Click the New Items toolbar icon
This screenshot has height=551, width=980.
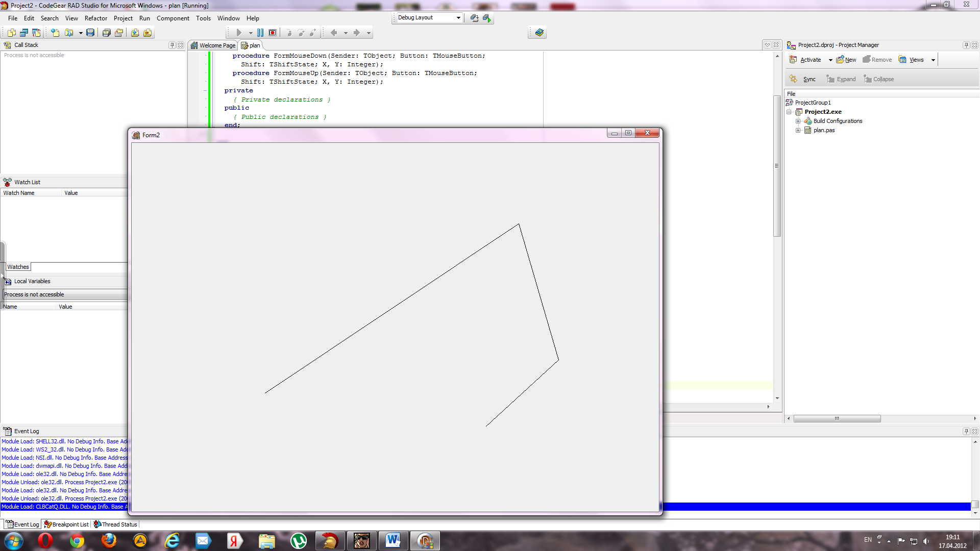55,33
